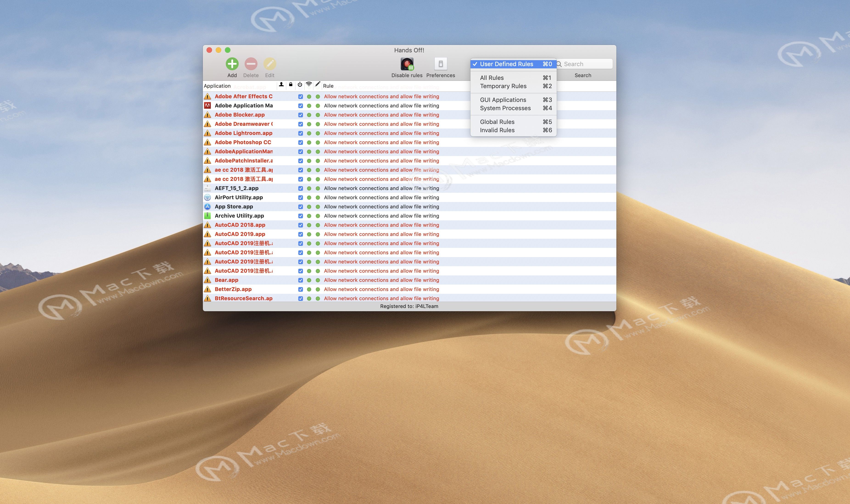Open Preferences switch icon

pos(440,64)
